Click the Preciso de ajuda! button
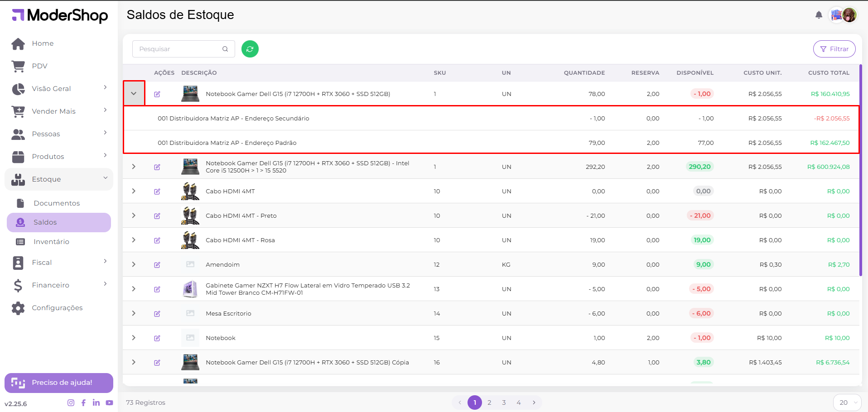Image resolution: width=868 pixels, height=412 pixels. pos(59,383)
